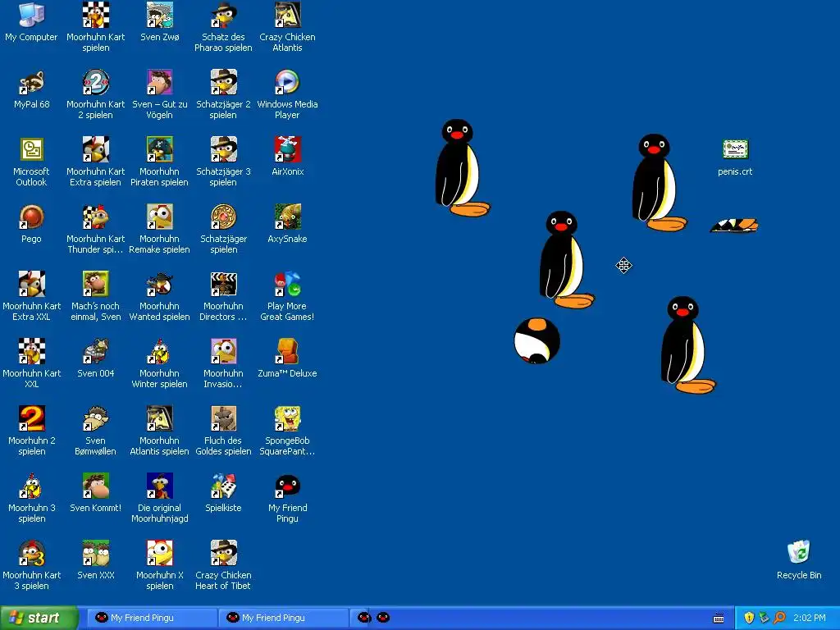Select the Moorhuhn 2 spielen icon
Screen dimensions: 840x630
pos(31,418)
